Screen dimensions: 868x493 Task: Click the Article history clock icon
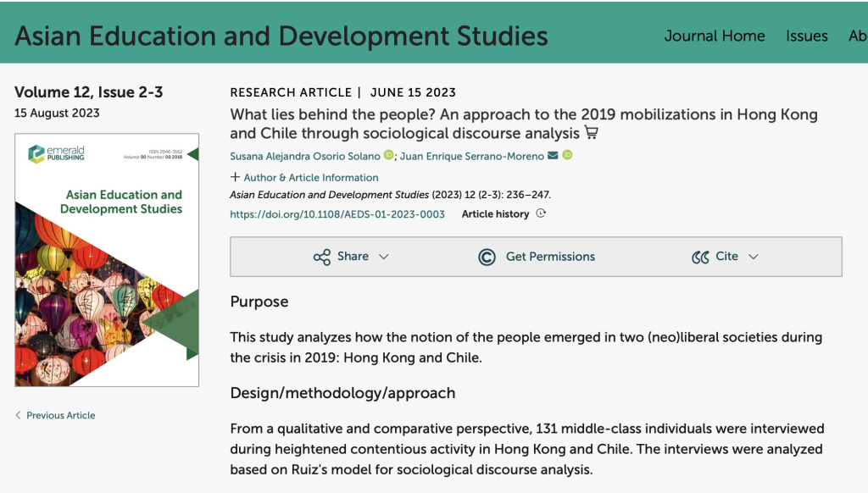[541, 214]
